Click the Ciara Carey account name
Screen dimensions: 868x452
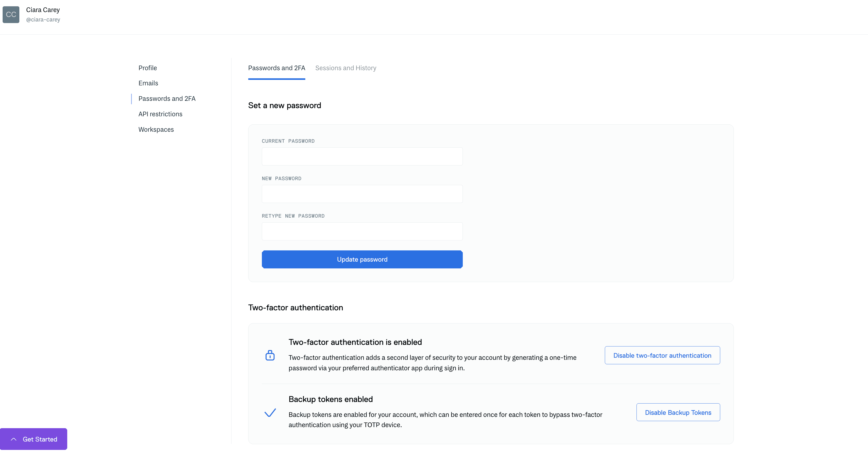(43, 10)
